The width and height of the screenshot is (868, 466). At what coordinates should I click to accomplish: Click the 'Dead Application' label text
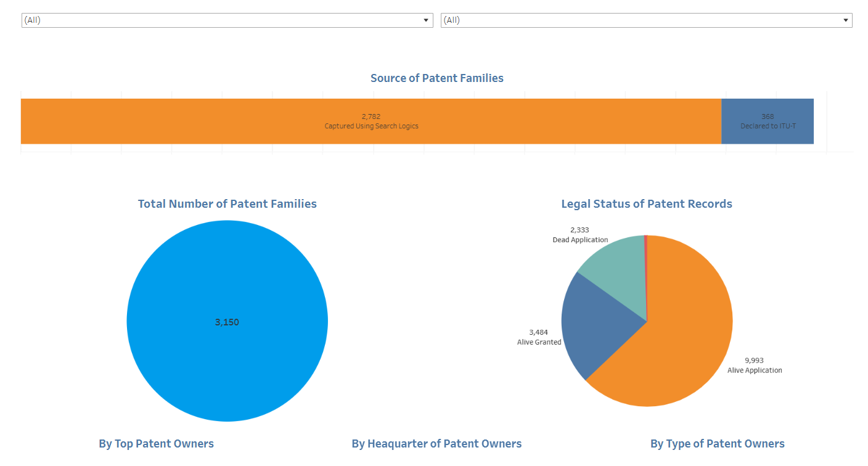[x=580, y=240]
